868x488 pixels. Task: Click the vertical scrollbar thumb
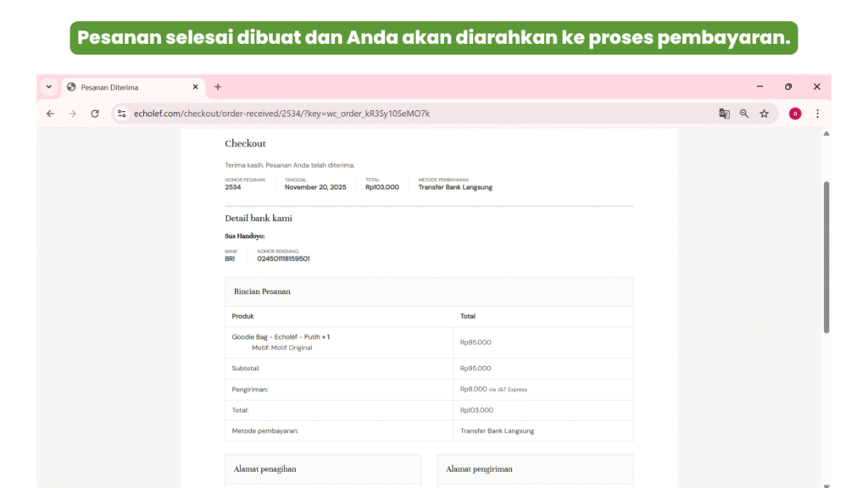(826, 254)
